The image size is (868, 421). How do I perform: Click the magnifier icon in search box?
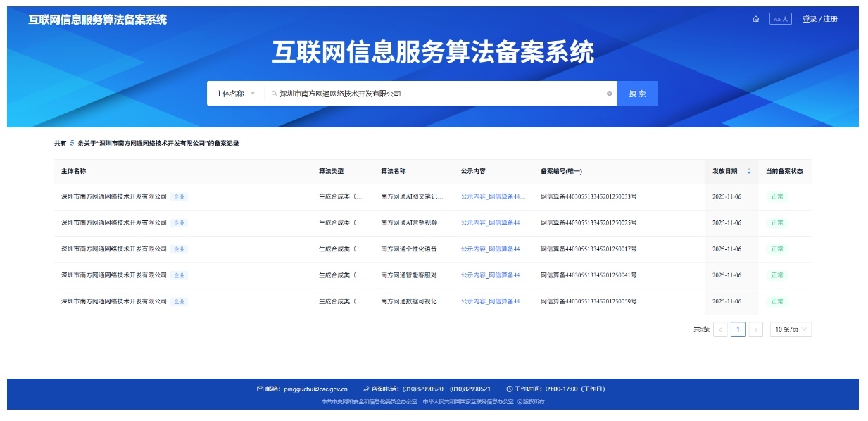[x=275, y=94]
